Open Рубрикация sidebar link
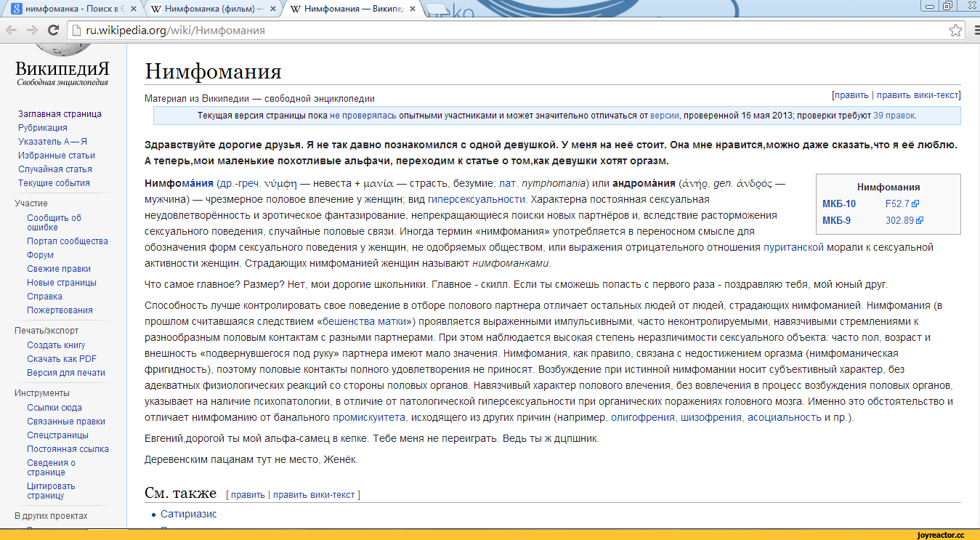Image resolution: width=980 pixels, height=540 pixels. (x=43, y=128)
